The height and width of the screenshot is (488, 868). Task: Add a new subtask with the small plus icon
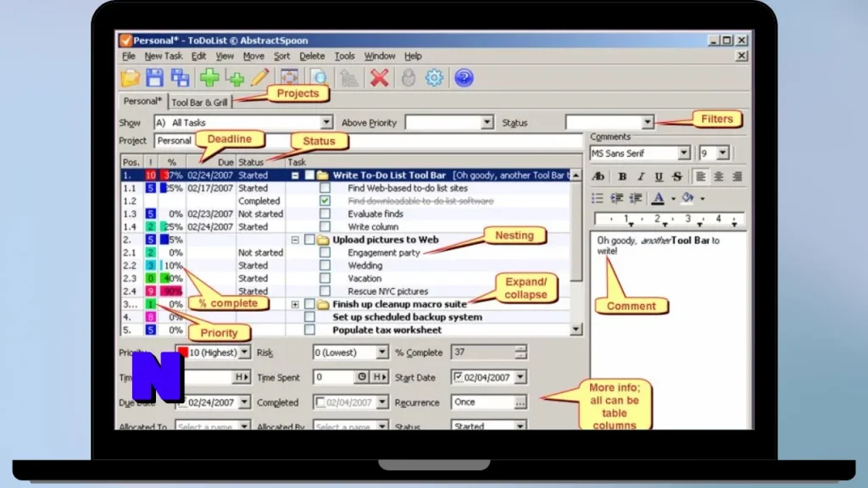[236, 79]
